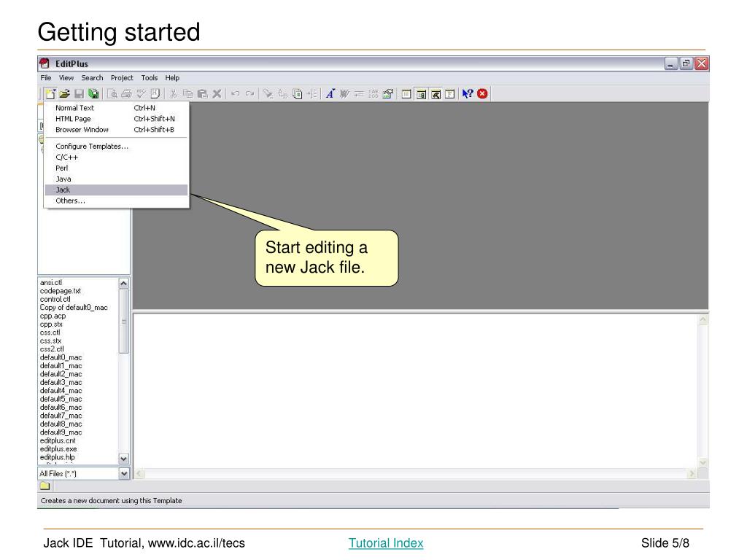Click the file list scrollbar thumb
Screen dimensions: 747x560
click(123, 322)
